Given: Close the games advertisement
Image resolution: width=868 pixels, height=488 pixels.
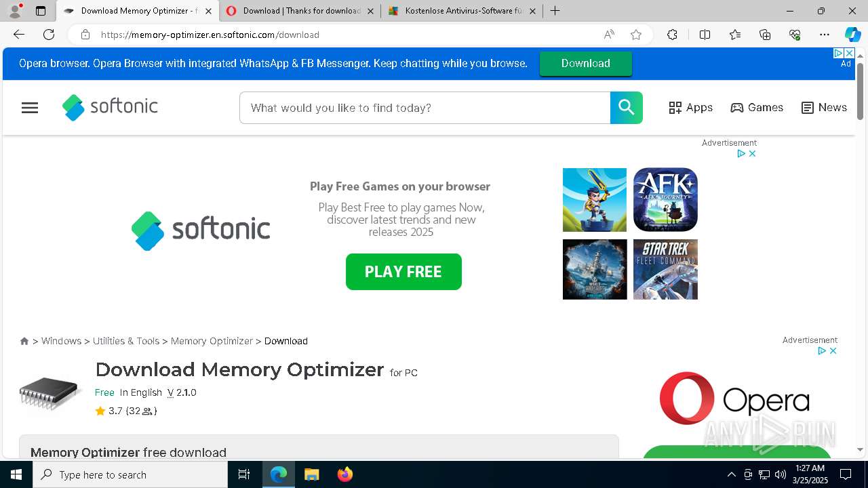Looking at the screenshot, I should click(752, 154).
